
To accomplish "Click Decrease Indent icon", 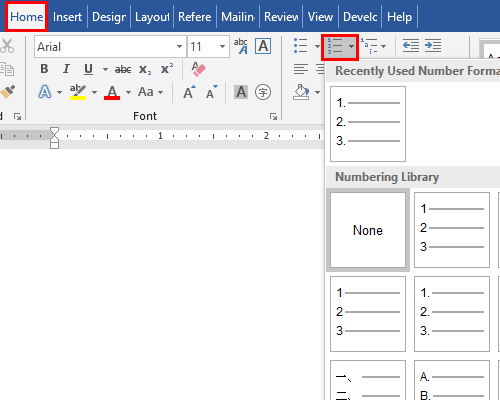I will [x=411, y=46].
